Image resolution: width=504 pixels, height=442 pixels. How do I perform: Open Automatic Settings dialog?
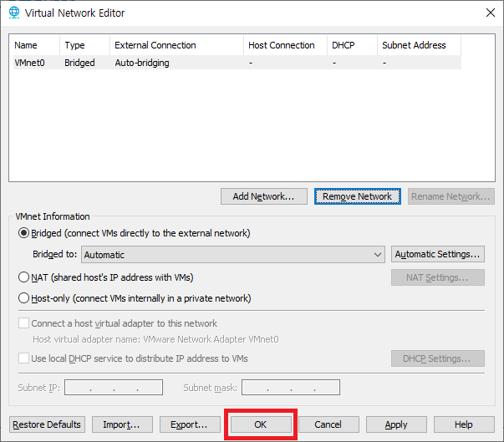pyautogui.click(x=438, y=254)
